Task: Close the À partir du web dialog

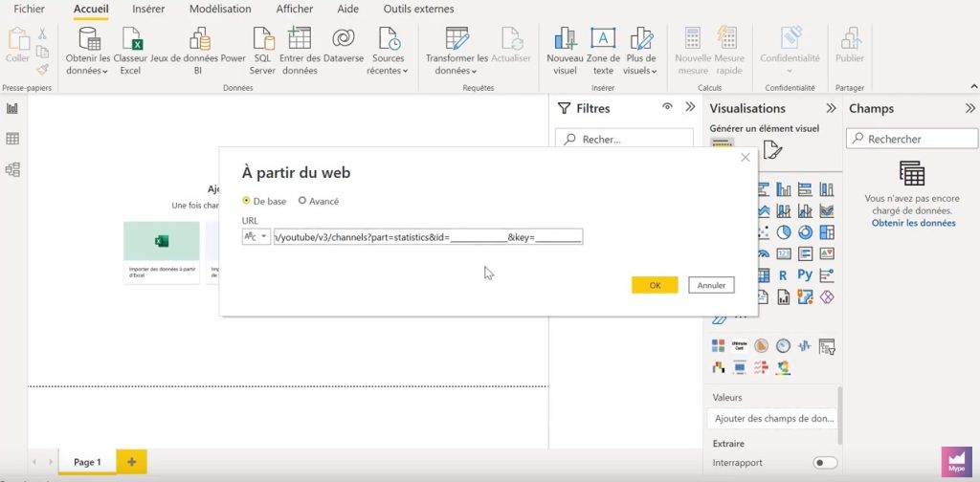Action: pyautogui.click(x=745, y=158)
